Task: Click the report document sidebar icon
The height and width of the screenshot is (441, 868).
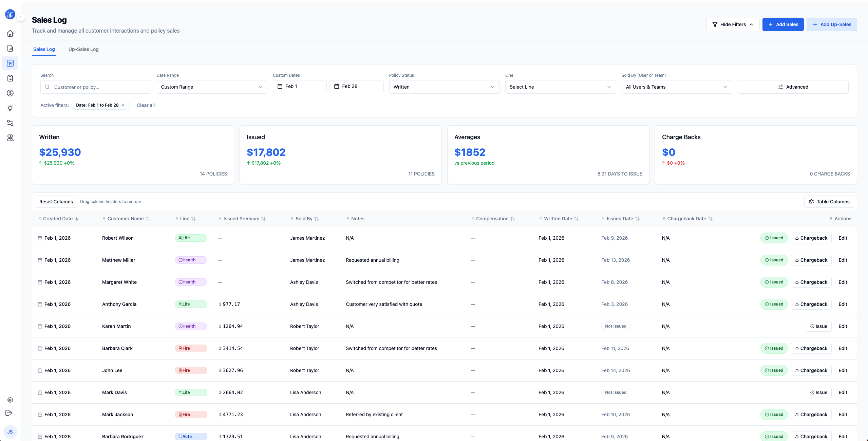Action: point(10,48)
